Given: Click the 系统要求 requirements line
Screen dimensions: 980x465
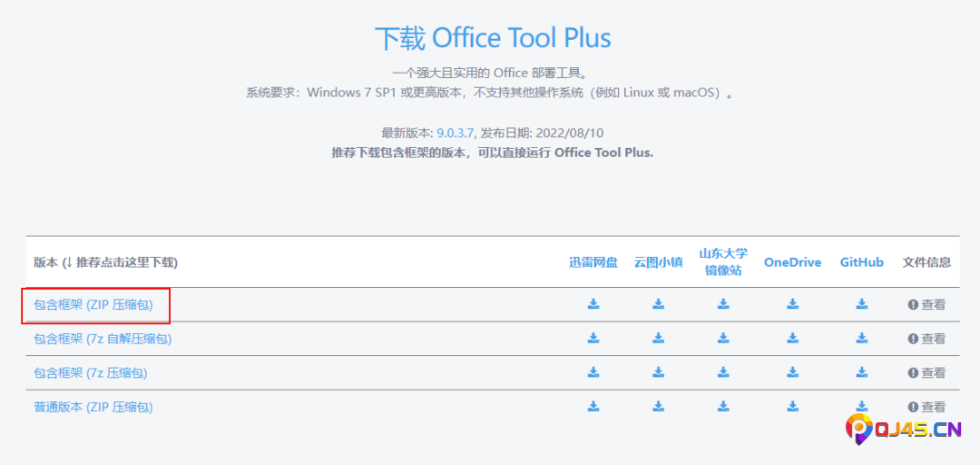Looking at the screenshot, I should [489, 94].
